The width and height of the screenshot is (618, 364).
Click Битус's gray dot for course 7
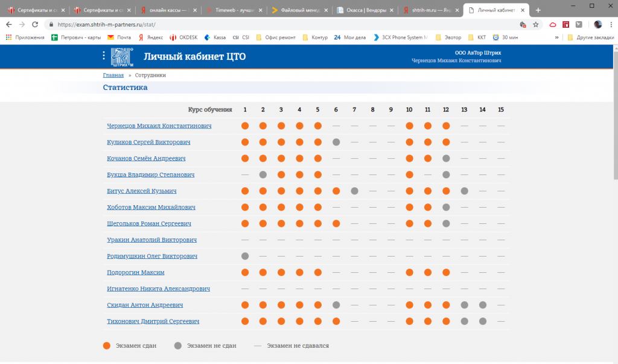pos(354,191)
